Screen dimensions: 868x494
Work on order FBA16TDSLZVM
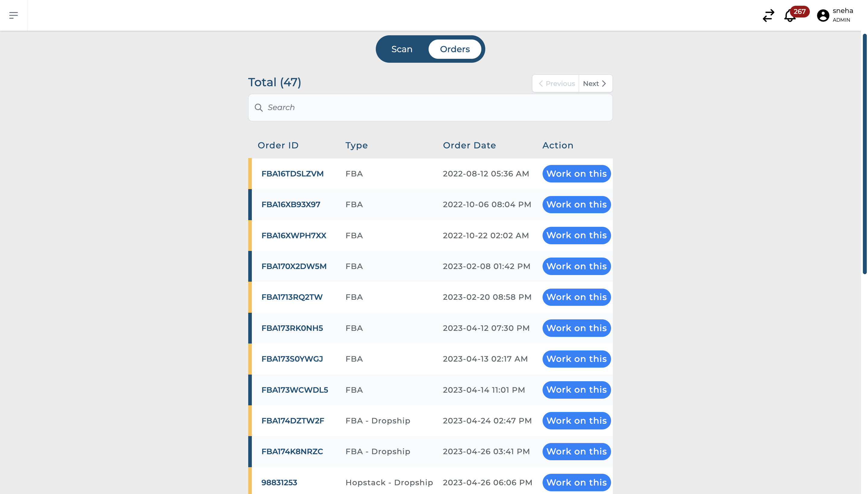576,174
